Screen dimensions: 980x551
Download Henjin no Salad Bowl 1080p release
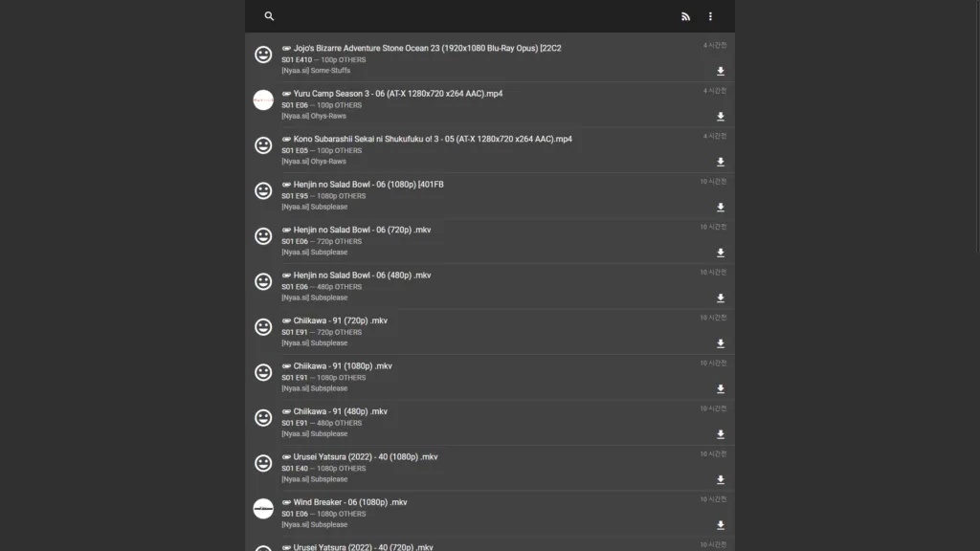tap(721, 208)
